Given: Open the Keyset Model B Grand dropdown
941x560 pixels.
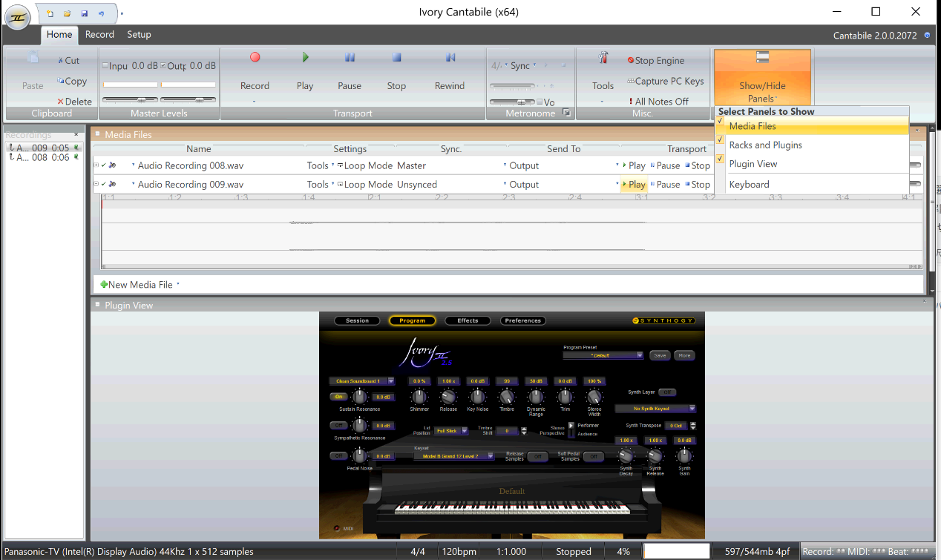Looking at the screenshot, I should click(x=453, y=456).
